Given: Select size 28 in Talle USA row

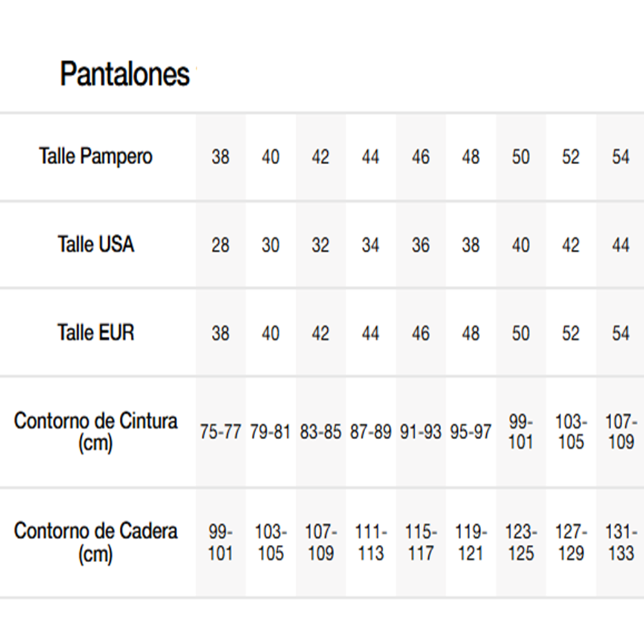Looking at the screenshot, I should pyautogui.click(x=220, y=245).
